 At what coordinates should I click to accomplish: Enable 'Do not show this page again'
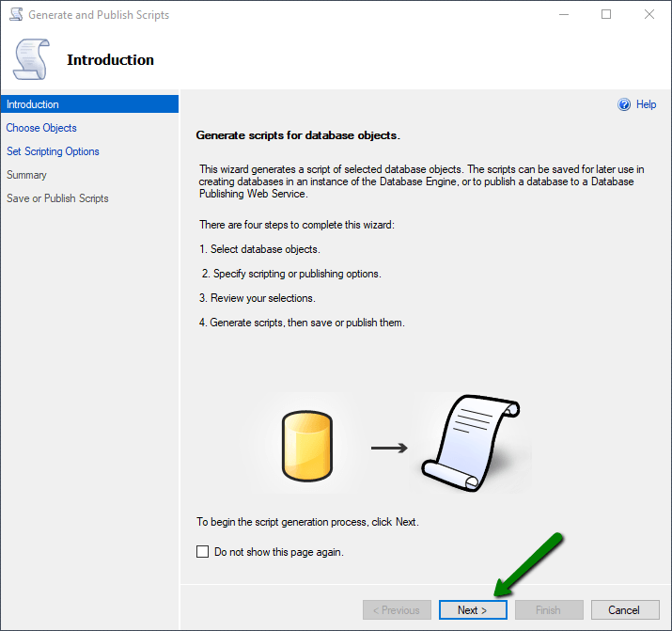pos(202,552)
